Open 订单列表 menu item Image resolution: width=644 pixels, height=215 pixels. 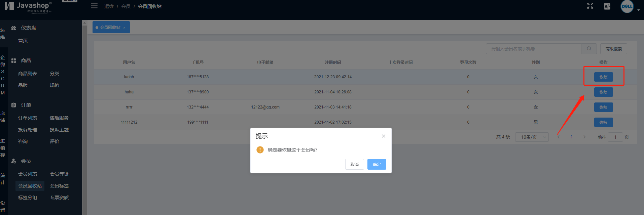click(x=28, y=118)
